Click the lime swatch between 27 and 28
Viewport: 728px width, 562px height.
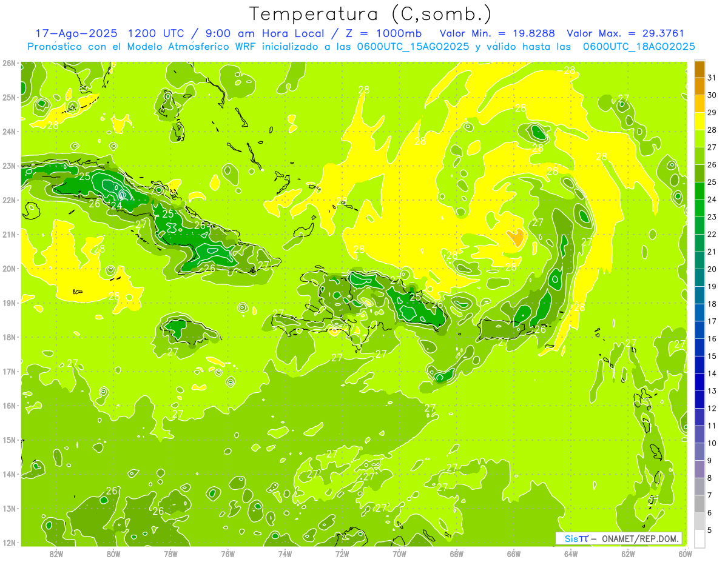pyautogui.click(x=699, y=138)
